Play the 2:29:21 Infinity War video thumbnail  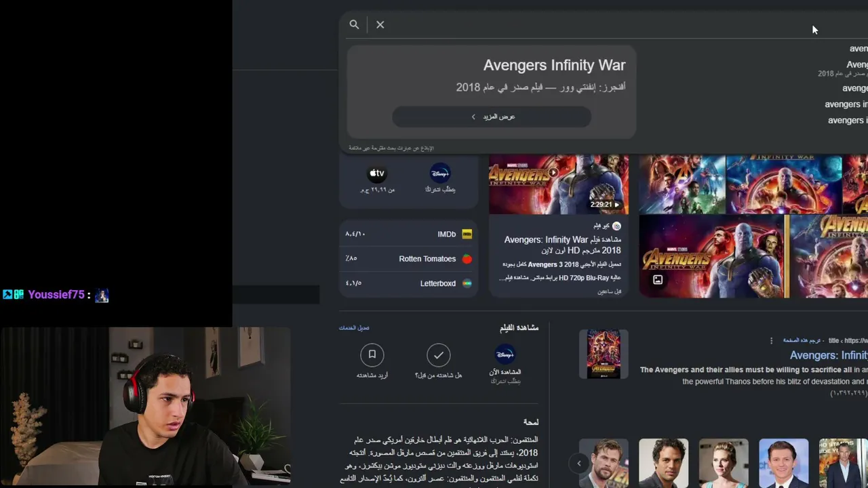coord(559,184)
